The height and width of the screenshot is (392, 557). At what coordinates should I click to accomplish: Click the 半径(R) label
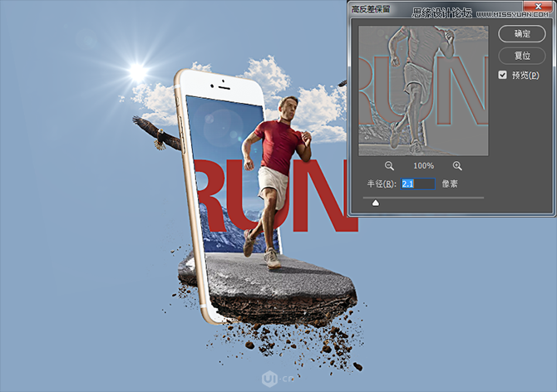pos(382,184)
